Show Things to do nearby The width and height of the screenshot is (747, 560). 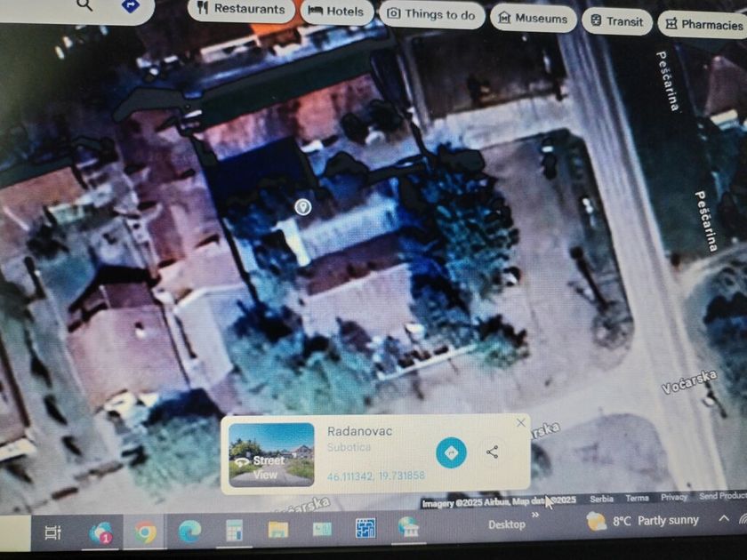pos(432,14)
